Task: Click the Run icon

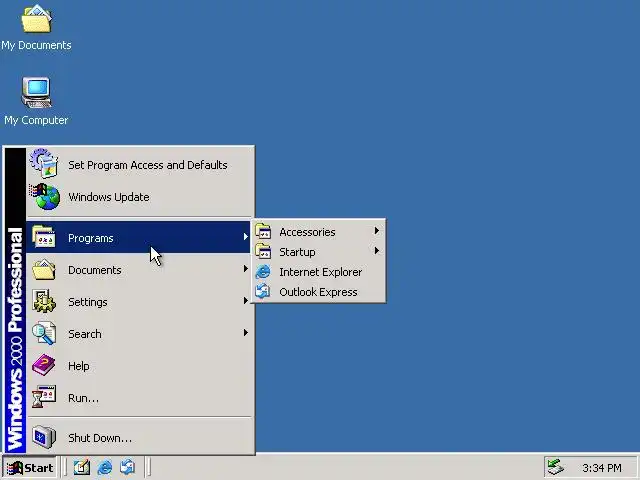Action: [44, 397]
